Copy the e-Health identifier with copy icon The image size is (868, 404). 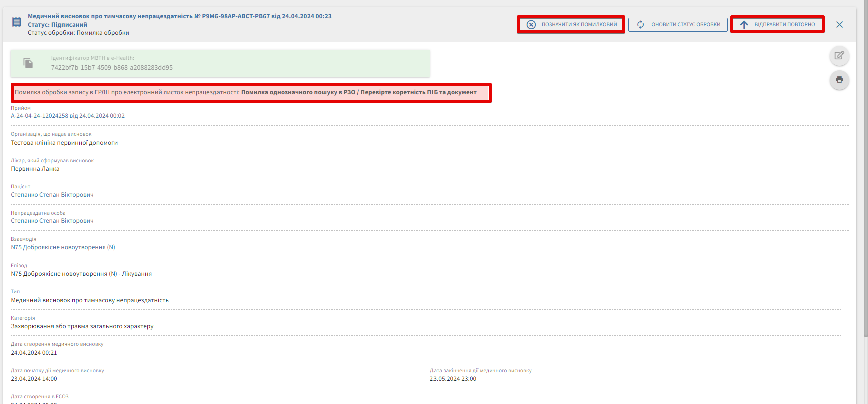point(28,63)
